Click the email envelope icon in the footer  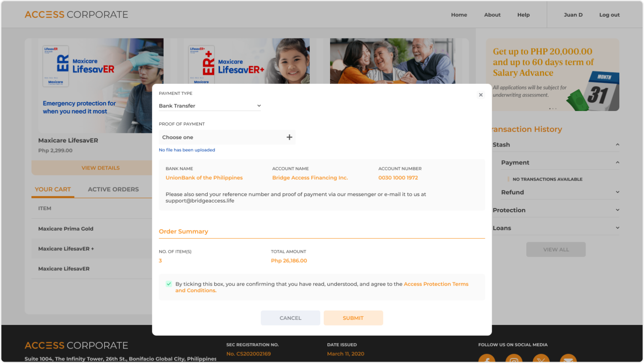(x=568, y=359)
